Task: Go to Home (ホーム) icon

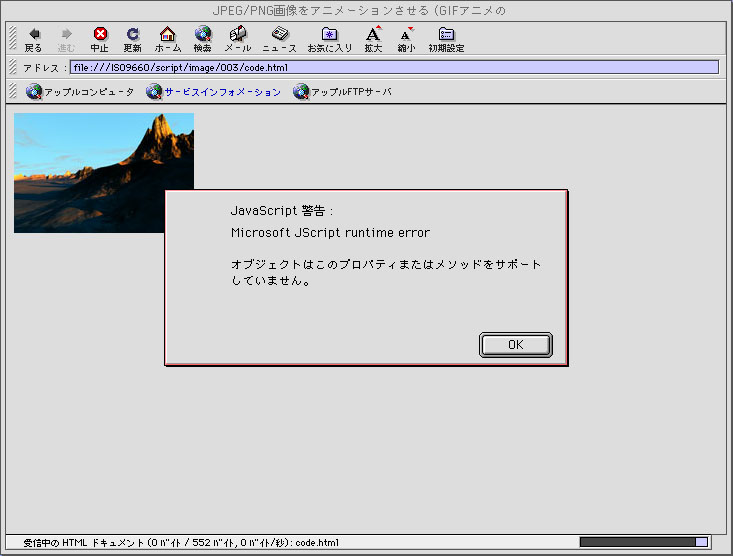Action: point(167,34)
